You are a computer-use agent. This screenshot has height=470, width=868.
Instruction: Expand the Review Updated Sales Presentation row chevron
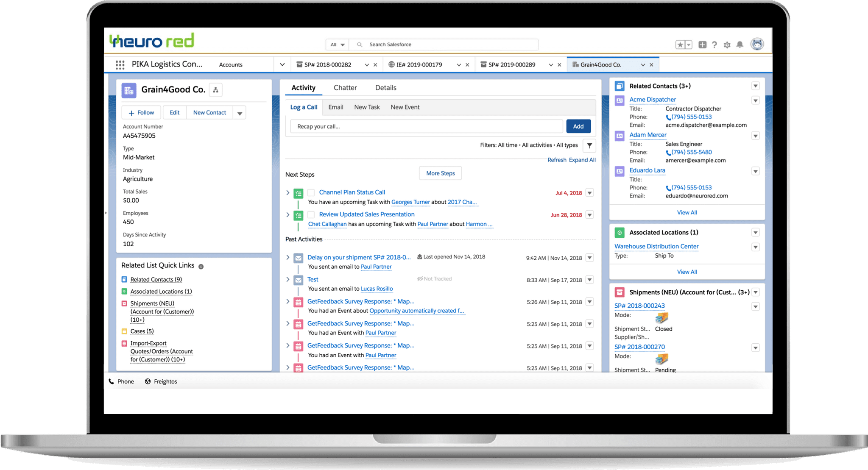(288, 215)
